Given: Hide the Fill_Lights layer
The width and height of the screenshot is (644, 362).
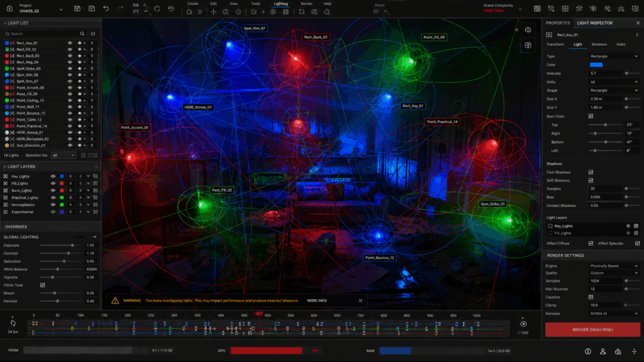Looking at the screenshot, I should tap(53, 184).
